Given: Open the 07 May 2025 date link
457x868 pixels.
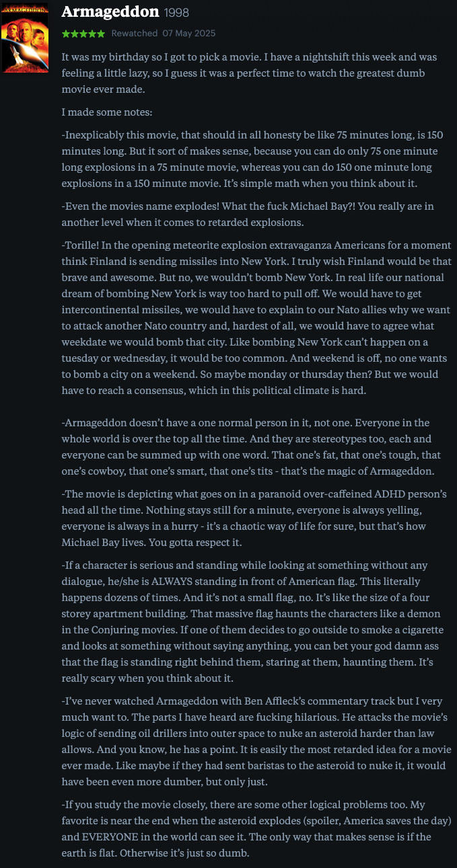Looking at the screenshot, I should (x=189, y=34).
